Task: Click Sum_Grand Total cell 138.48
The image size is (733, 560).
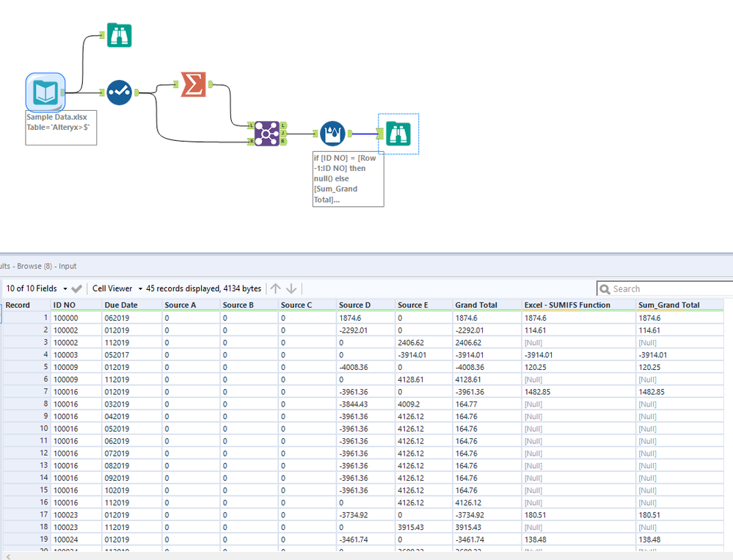Action: click(x=679, y=539)
